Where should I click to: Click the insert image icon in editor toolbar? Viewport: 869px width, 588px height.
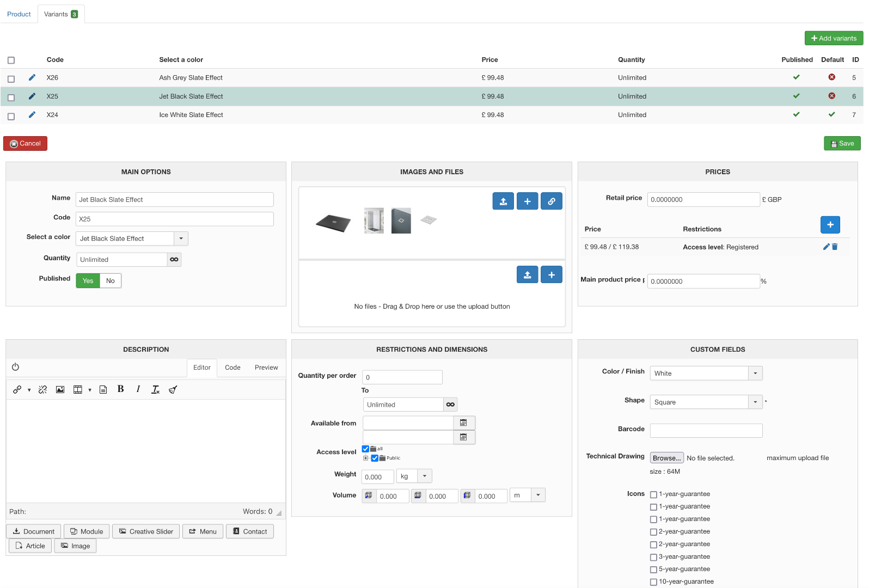tap(60, 390)
